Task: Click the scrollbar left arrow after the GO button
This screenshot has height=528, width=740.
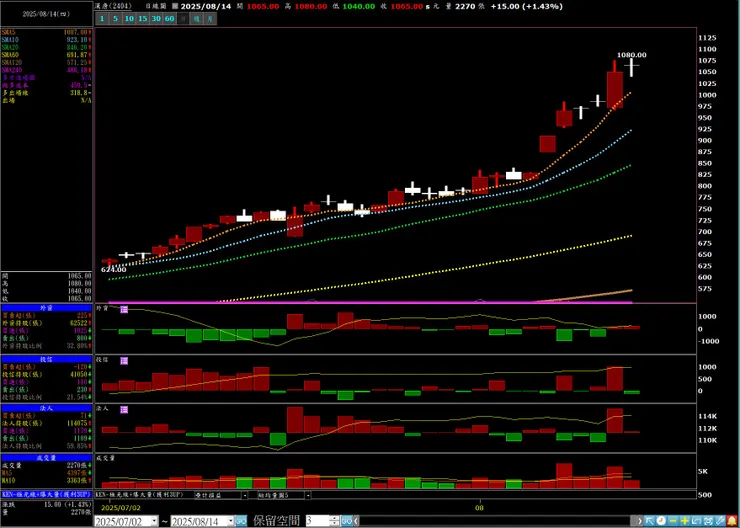Action: [x=356, y=521]
